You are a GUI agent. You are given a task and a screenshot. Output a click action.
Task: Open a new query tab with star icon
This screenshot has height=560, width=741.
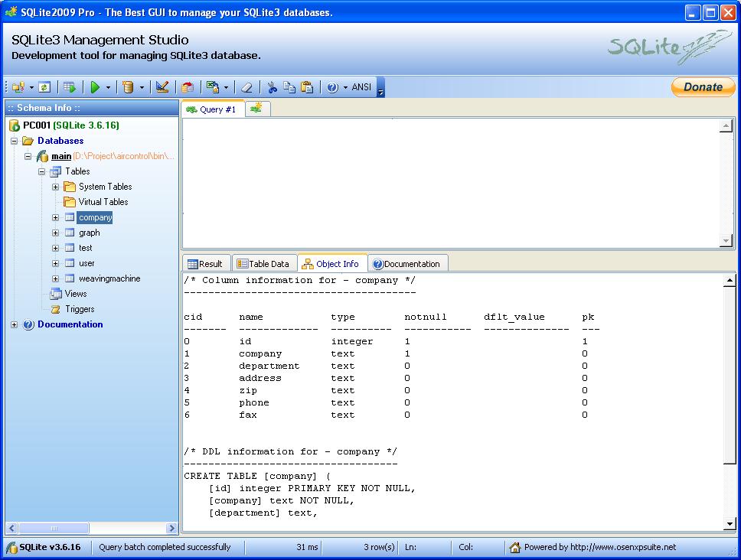(x=256, y=109)
